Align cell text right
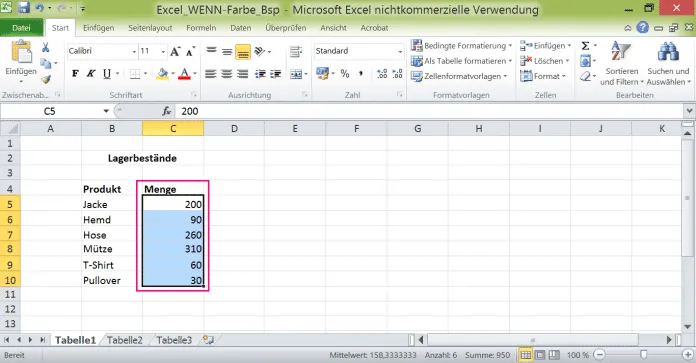The width and height of the screenshot is (696, 363). point(242,74)
